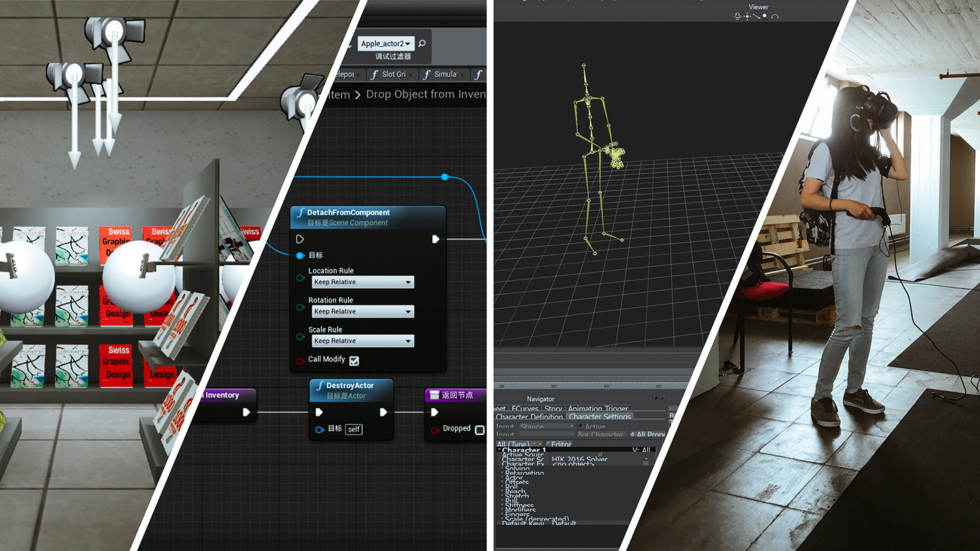Open the Character Definition tab
Screen dimensions: 980x551
(x=529, y=417)
